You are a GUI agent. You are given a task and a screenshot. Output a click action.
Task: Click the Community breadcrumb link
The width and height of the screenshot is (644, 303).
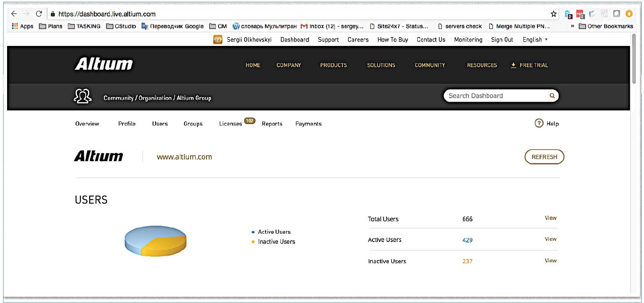click(119, 98)
